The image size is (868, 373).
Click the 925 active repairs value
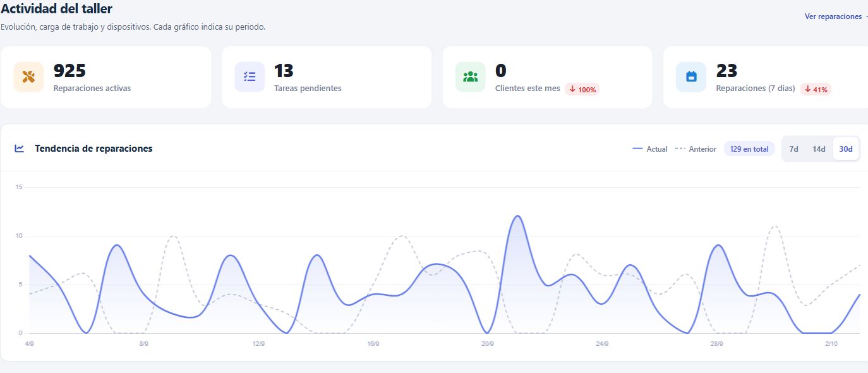click(x=69, y=71)
